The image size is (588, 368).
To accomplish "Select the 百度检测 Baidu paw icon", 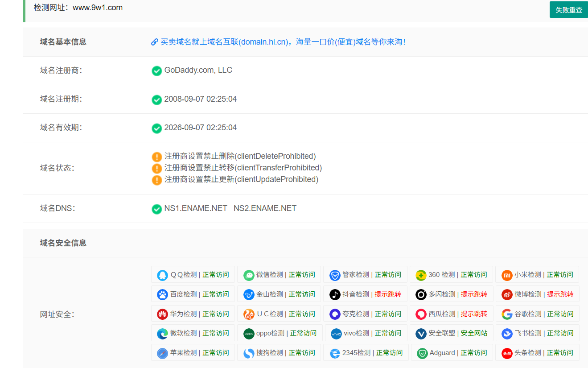I will (x=162, y=294).
